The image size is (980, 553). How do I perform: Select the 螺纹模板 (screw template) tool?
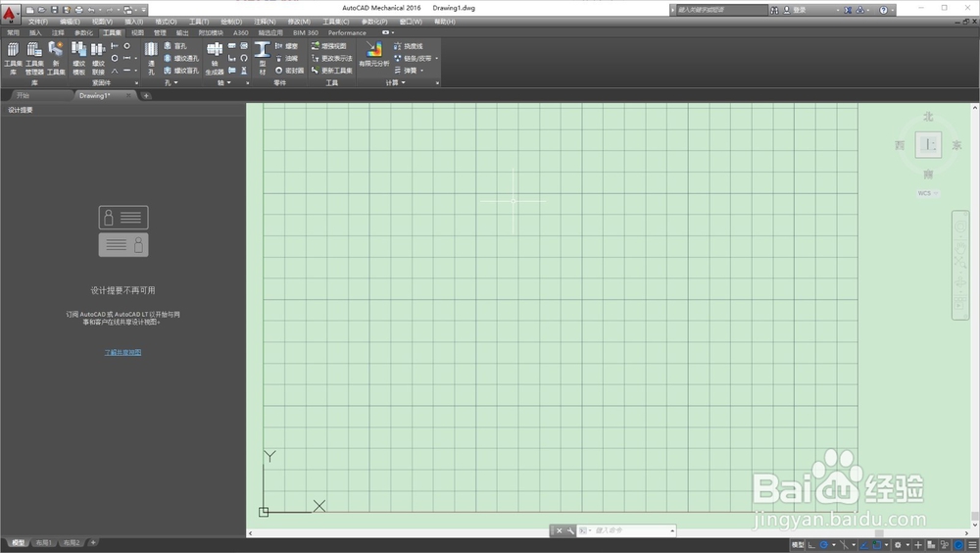tap(78, 58)
